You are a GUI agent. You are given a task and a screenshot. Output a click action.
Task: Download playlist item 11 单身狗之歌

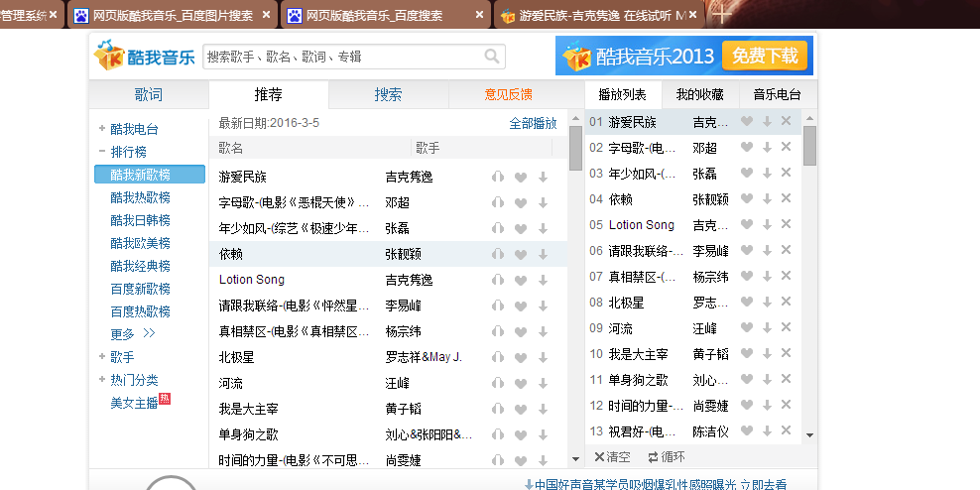click(767, 379)
